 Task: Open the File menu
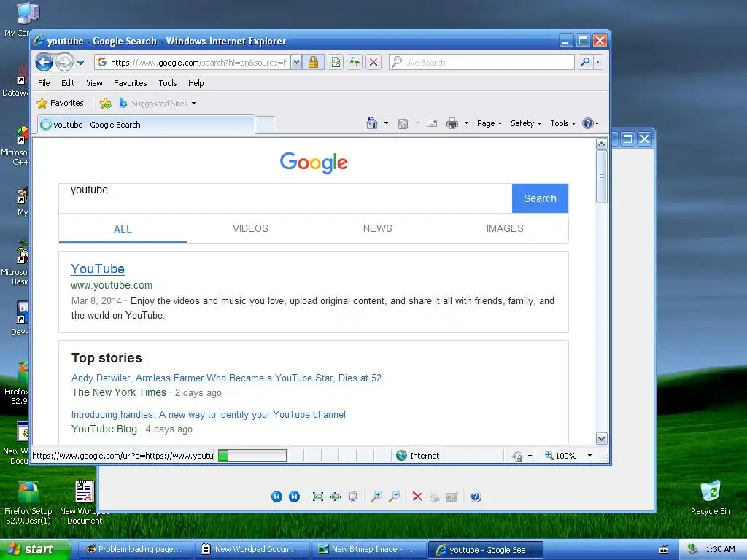44,83
